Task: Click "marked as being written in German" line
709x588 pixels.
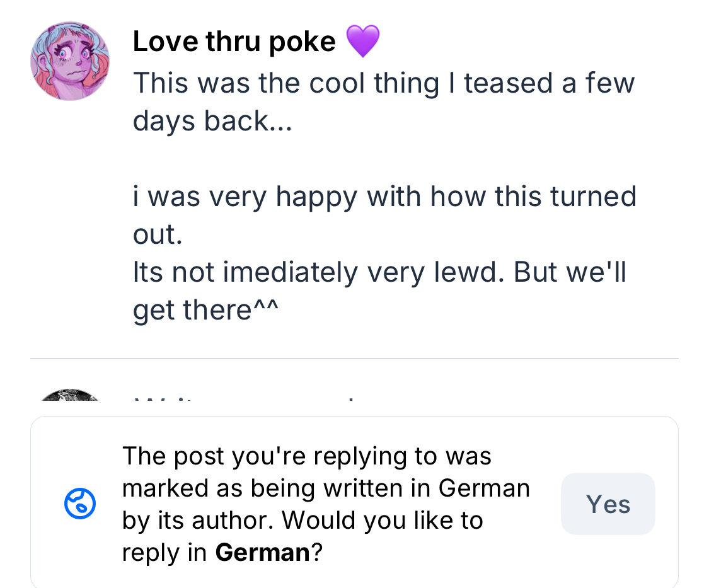Action: [x=326, y=488]
